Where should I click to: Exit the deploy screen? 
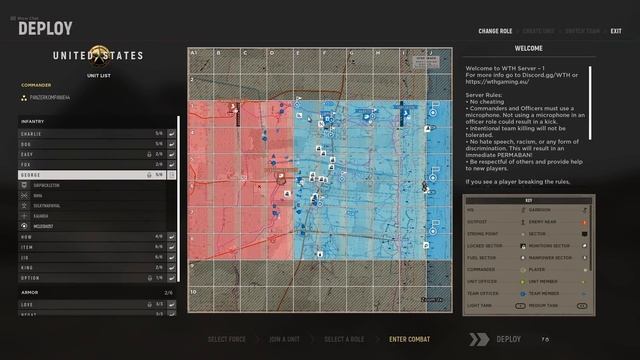tap(616, 31)
